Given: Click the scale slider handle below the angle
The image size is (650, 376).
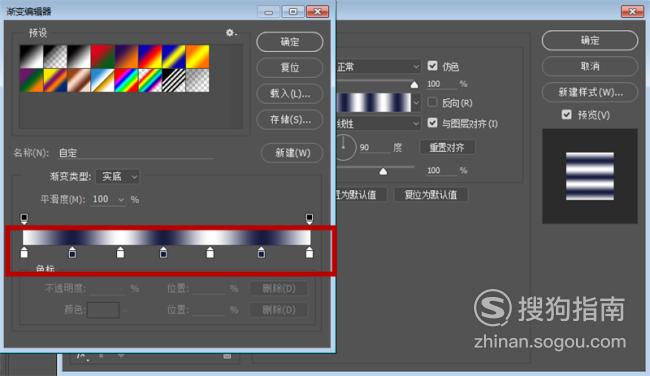Looking at the screenshot, I should coord(383,171).
